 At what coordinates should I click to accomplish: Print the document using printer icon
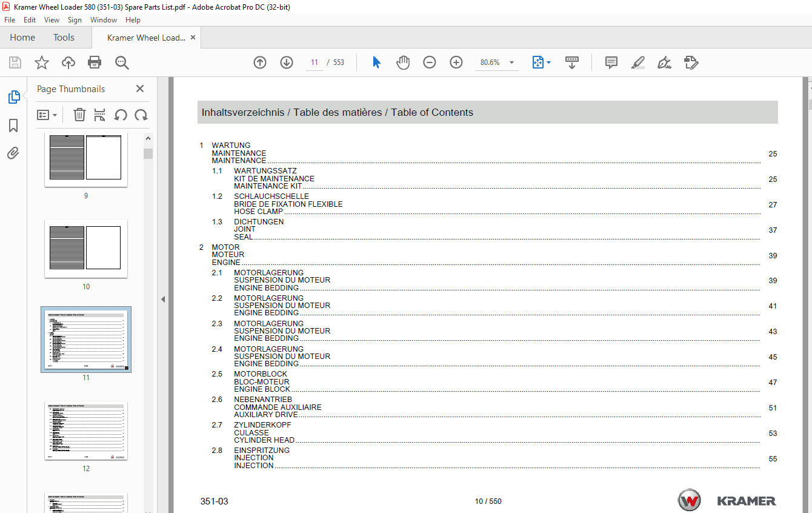(95, 62)
